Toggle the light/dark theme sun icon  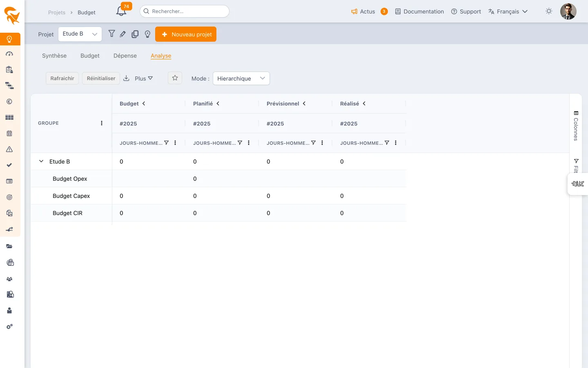[x=549, y=11]
